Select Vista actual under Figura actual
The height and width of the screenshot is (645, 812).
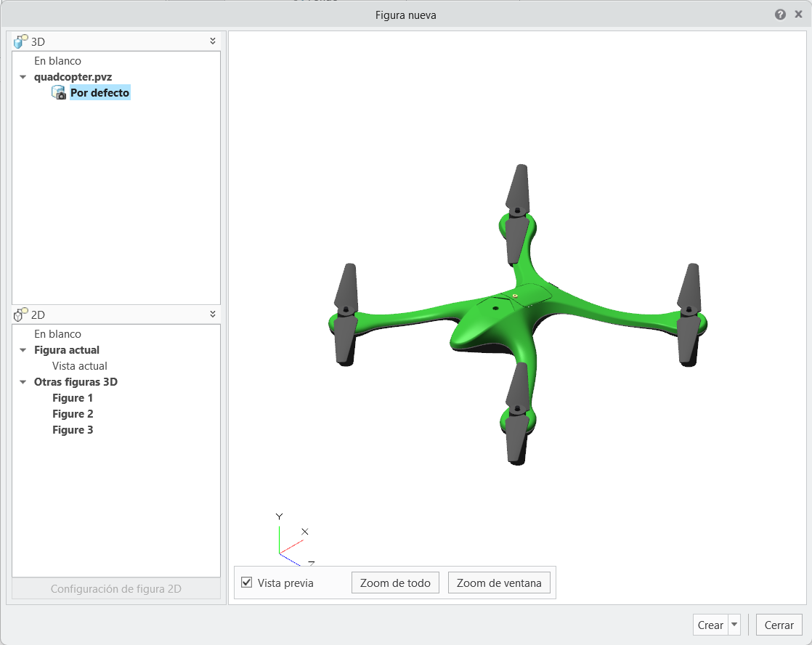point(79,366)
